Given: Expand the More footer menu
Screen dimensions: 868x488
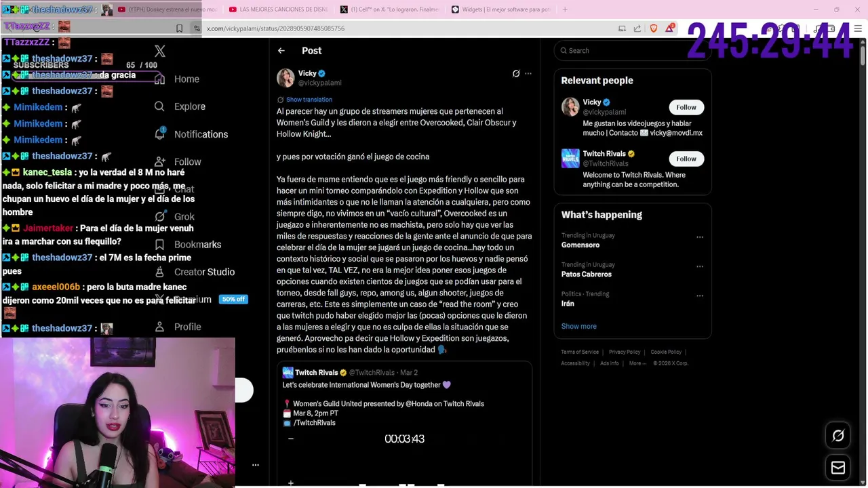Looking at the screenshot, I should [637, 363].
